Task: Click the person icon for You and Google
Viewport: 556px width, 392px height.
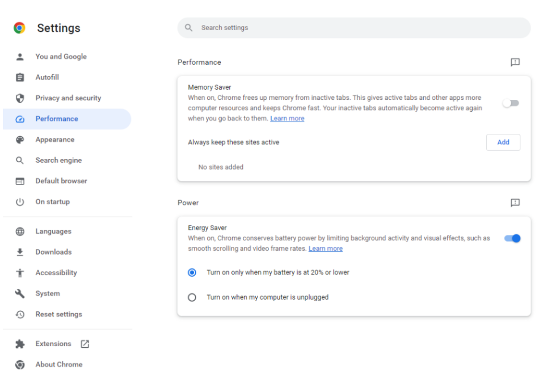Action: click(x=20, y=57)
